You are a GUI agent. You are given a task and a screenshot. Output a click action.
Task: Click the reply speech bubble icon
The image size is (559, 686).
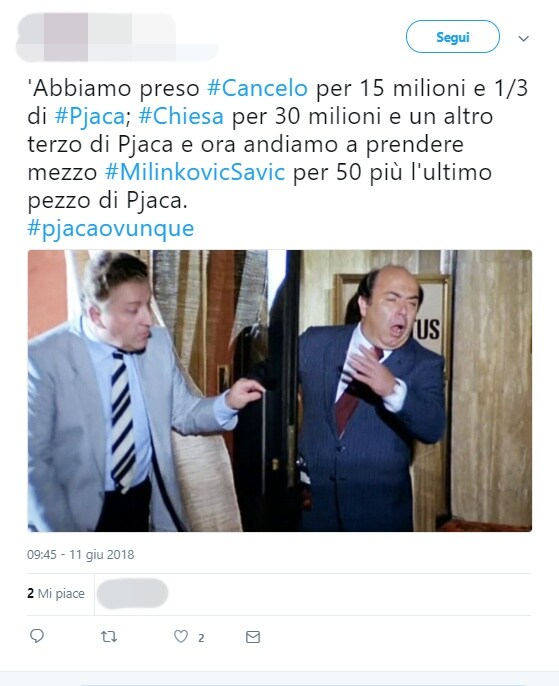[x=37, y=636]
